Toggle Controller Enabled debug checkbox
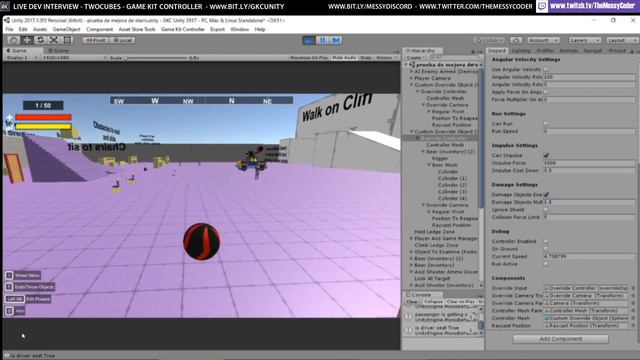This screenshot has height=360, width=640. pyautogui.click(x=546, y=241)
